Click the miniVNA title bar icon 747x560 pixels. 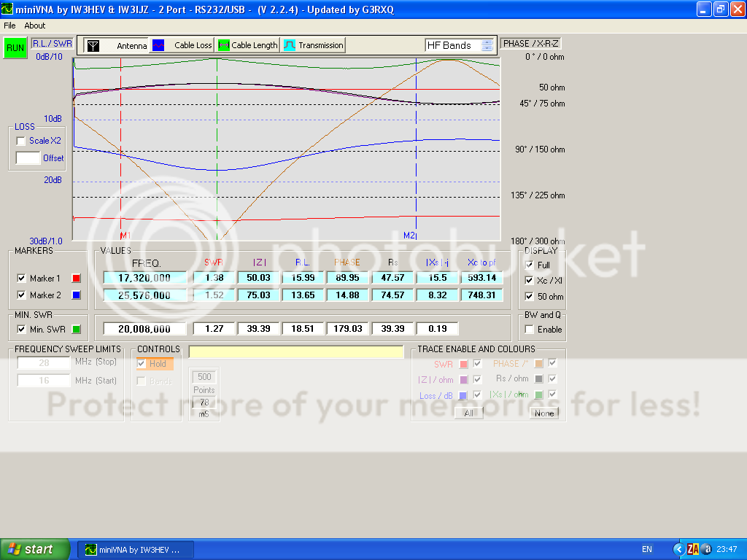pos(8,9)
